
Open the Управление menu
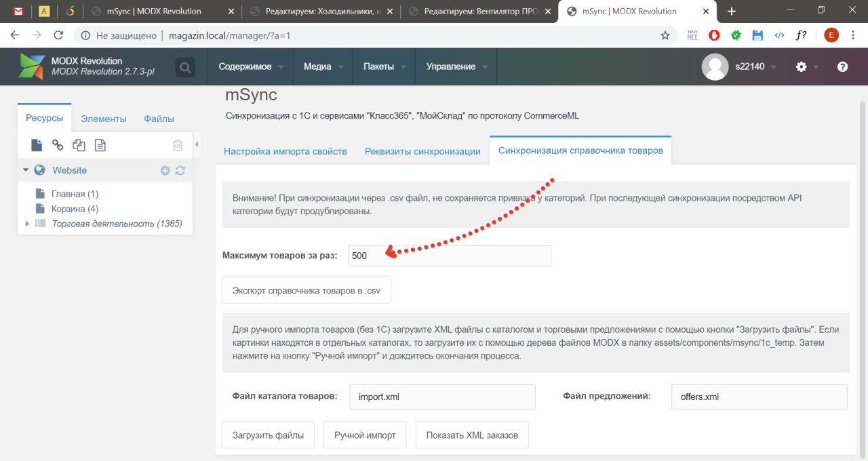[456, 66]
